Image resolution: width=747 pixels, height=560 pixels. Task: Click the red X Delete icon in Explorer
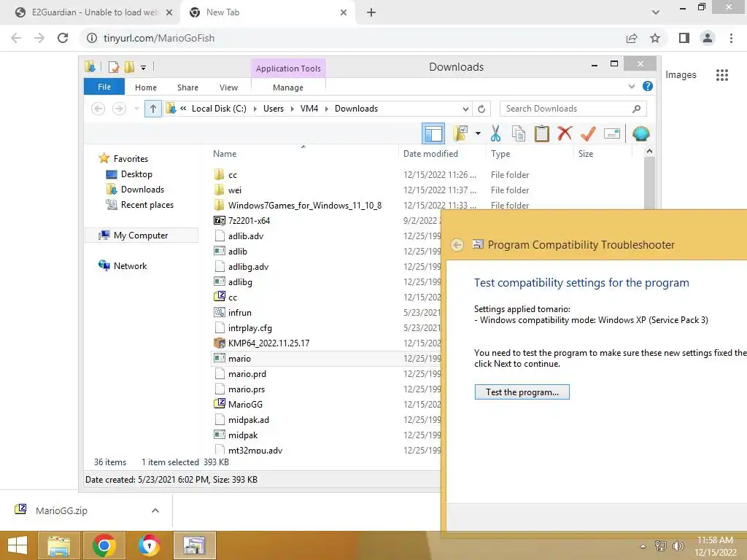point(565,134)
